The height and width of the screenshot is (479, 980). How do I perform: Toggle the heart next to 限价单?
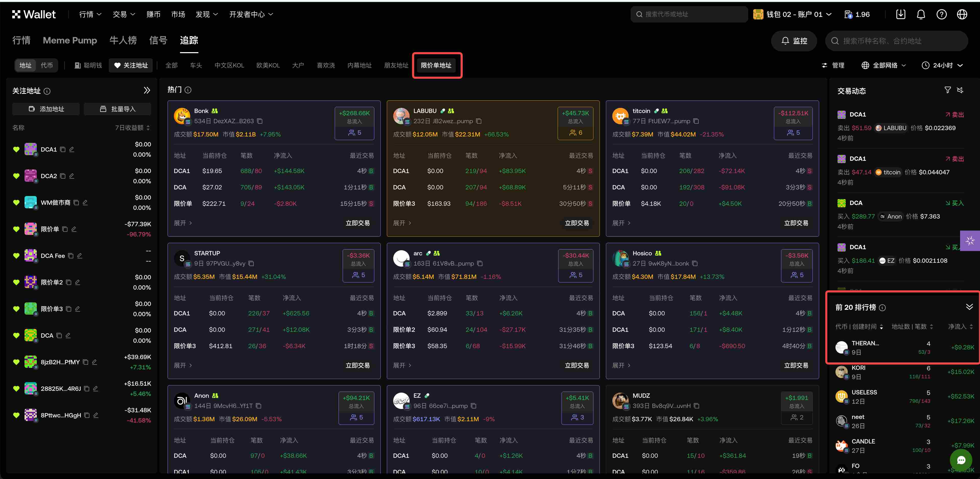(x=16, y=229)
